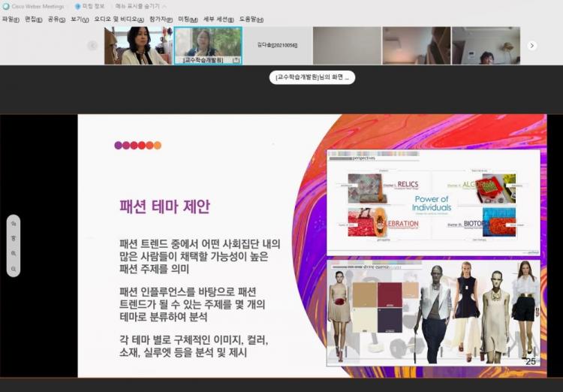This screenshot has height=392, width=563.
Task: Click the zoom in magnifier icon
Action: (14, 253)
